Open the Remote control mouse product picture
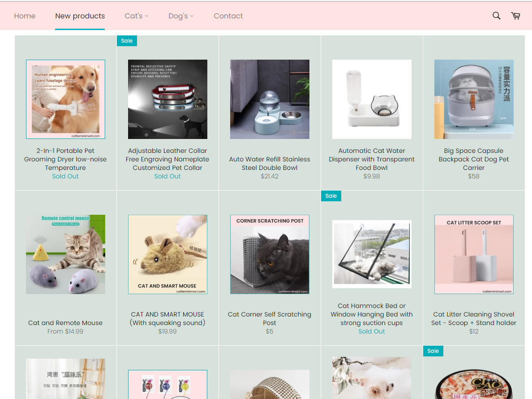532x399 pixels. pos(65,254)
